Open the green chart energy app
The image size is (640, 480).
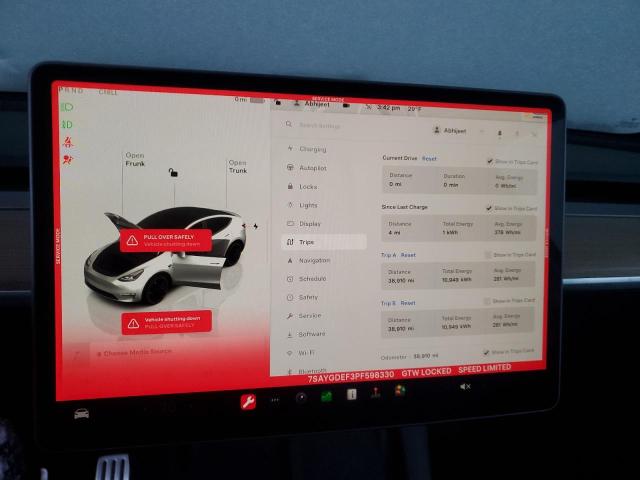pos(327,396)
